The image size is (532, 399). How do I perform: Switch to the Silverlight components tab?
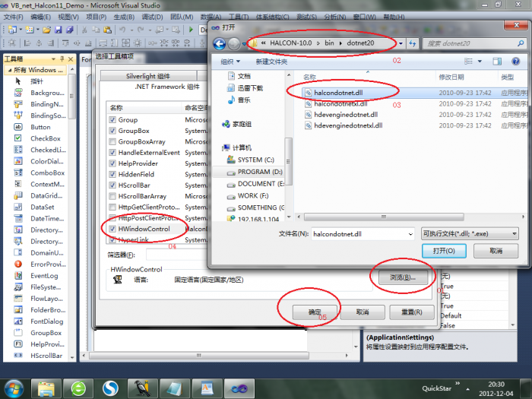(x=148, y=76)
